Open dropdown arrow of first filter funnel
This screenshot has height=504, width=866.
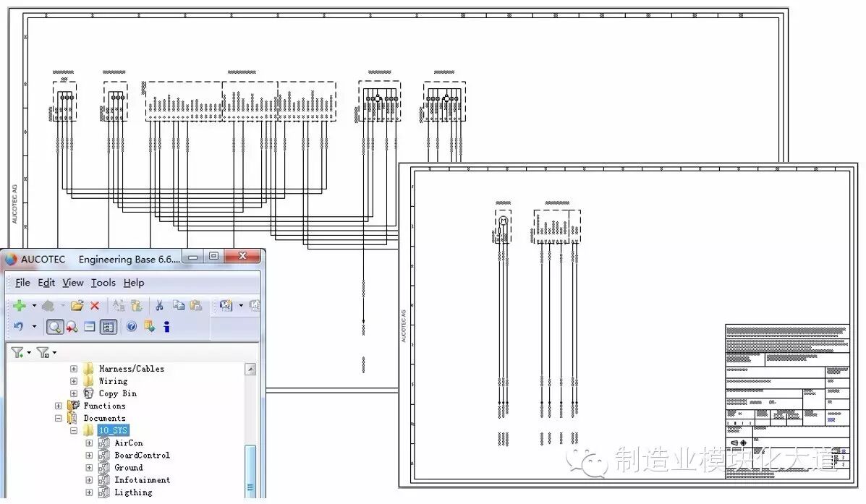(29, 353)
